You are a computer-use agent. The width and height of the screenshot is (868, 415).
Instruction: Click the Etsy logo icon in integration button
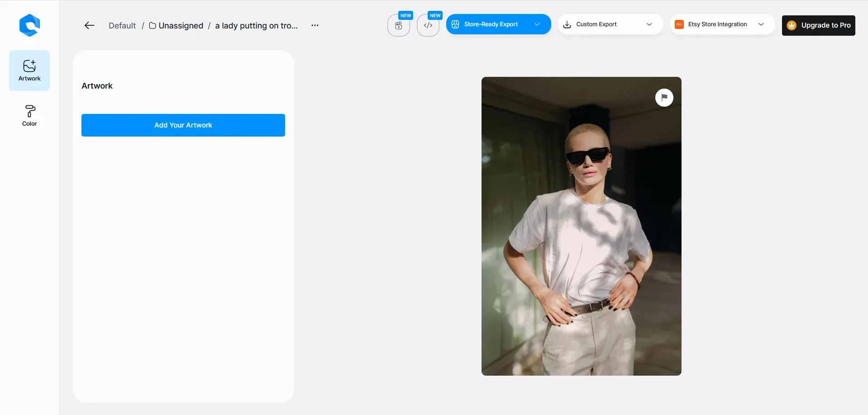click(679, 24)
